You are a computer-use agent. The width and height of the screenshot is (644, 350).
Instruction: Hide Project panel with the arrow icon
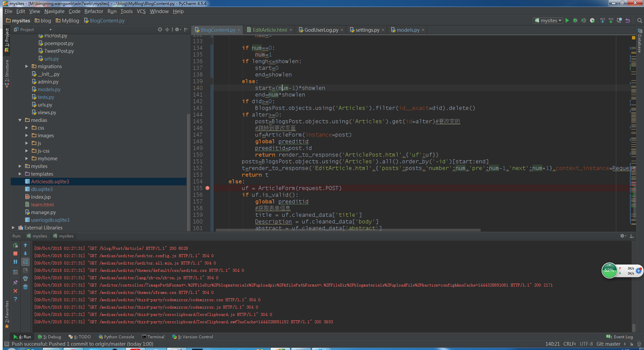click(186, 29)
